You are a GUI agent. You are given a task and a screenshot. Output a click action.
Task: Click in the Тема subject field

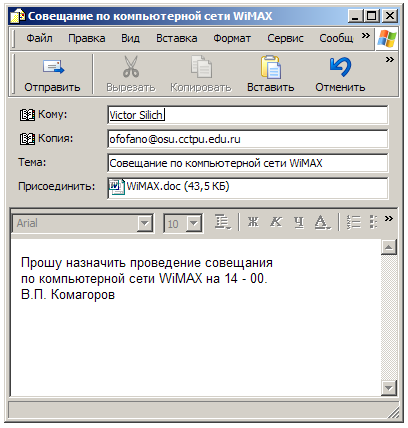click(x=248, y=163)
